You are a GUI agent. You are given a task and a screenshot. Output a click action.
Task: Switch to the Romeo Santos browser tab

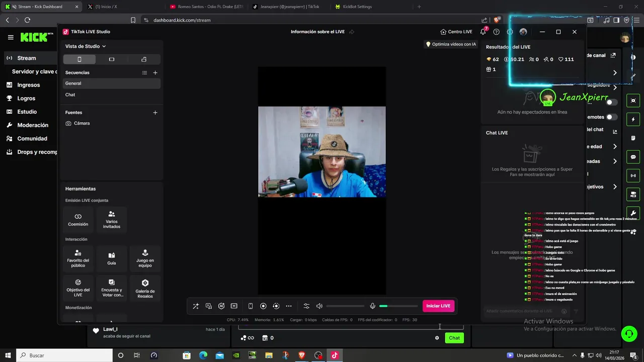pos(206,7)
